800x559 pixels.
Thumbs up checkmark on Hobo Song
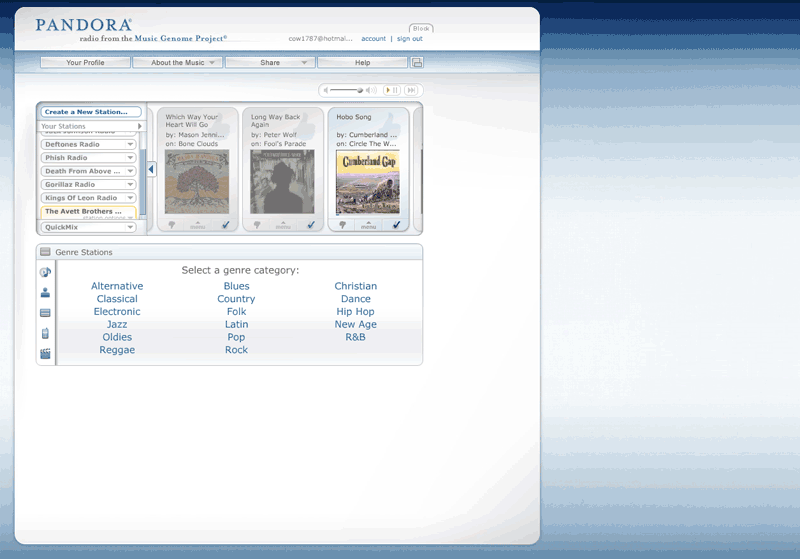pyautogui.click(x=396, y=224)
